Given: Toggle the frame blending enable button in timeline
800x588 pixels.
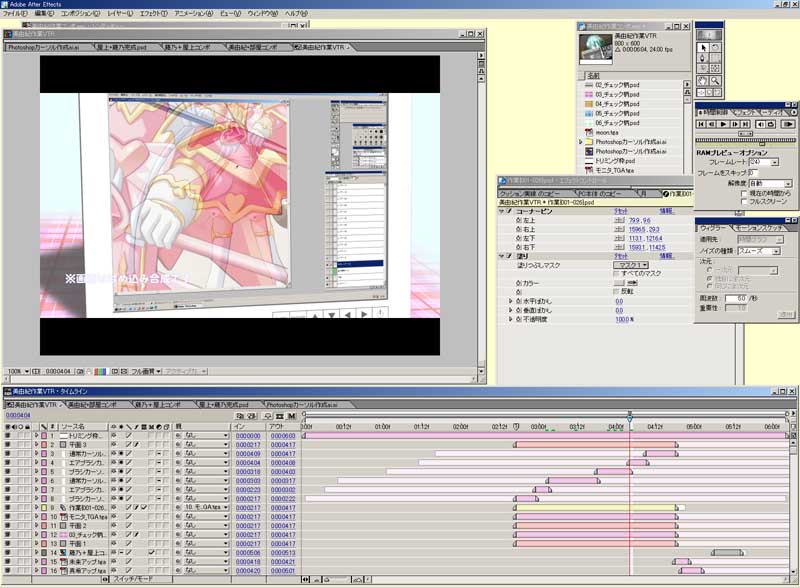Looking at the screenshot, I should [279, 416].
